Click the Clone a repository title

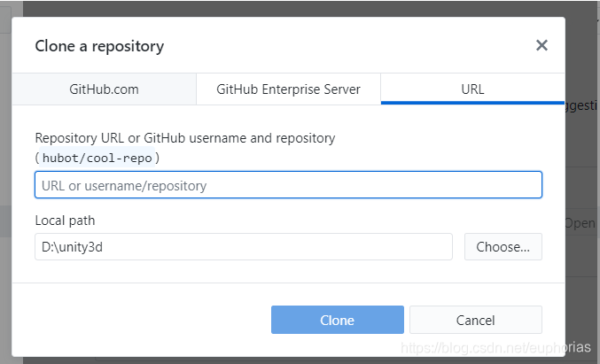click(99, 46)
